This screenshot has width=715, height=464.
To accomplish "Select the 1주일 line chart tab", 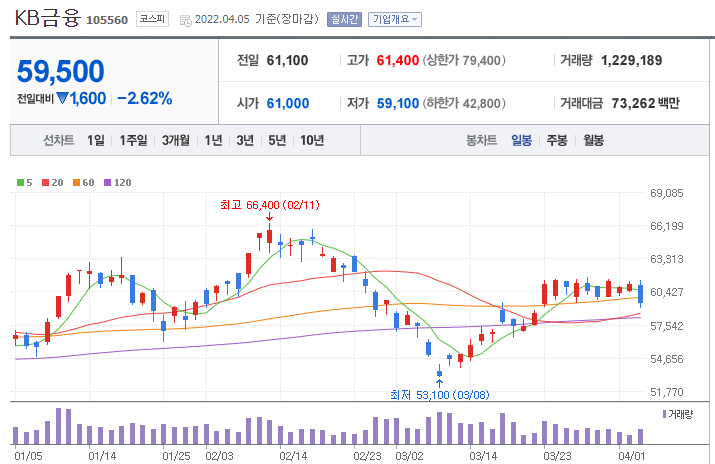I will pyautogui.click(x=133, y=140).
